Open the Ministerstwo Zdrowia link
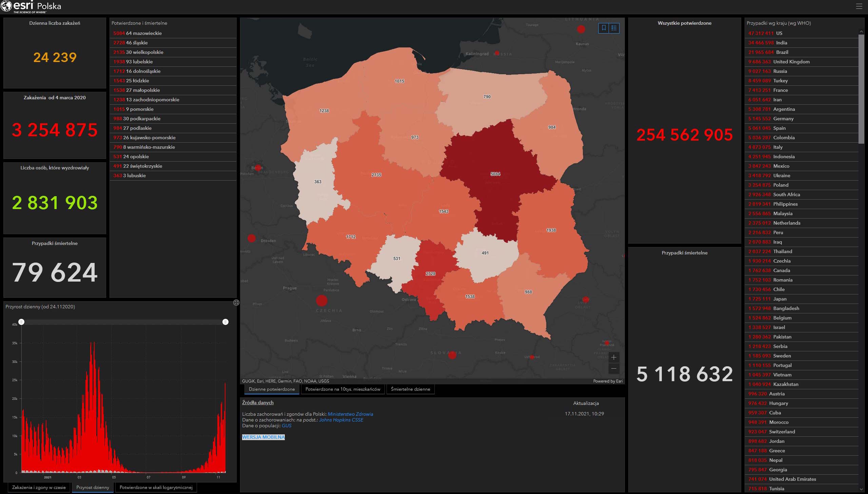This screenshot has height=494, width=868. (350, 414)
